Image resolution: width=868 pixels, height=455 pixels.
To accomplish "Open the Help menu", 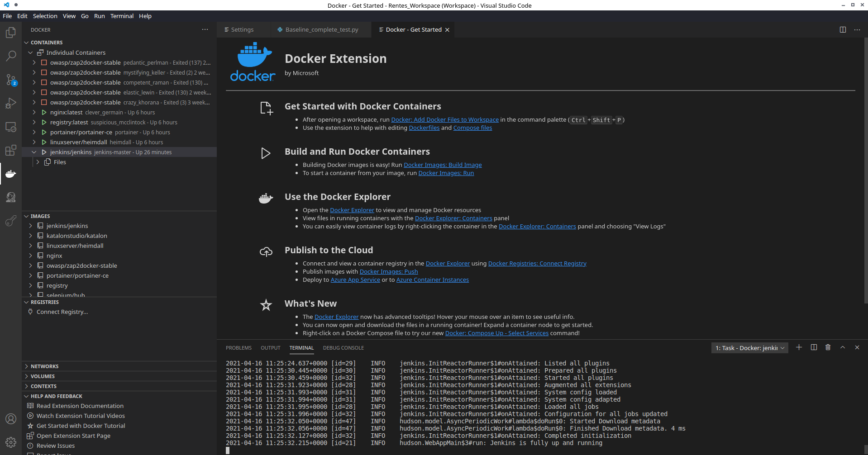I will pyautogui.click(x=145, y=16).
